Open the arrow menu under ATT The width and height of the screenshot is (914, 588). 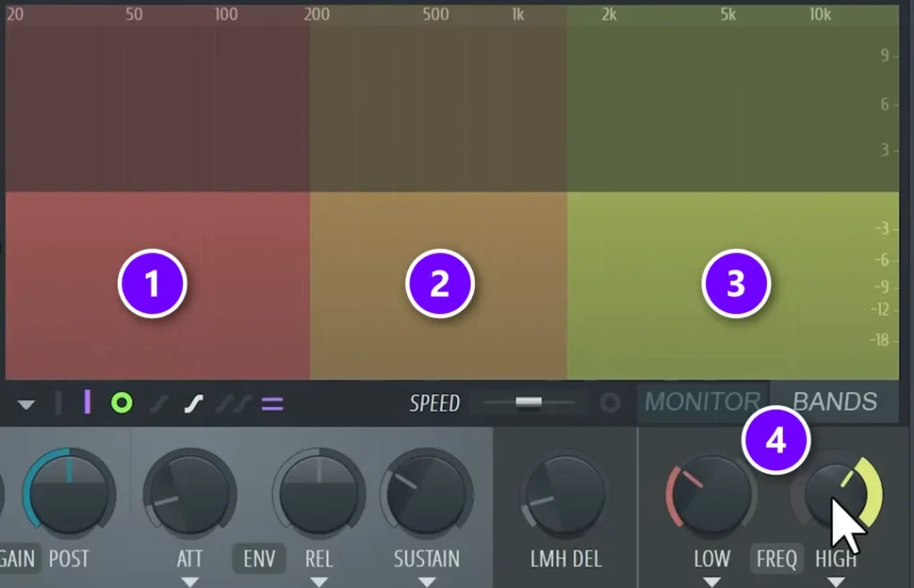(190, 582)
